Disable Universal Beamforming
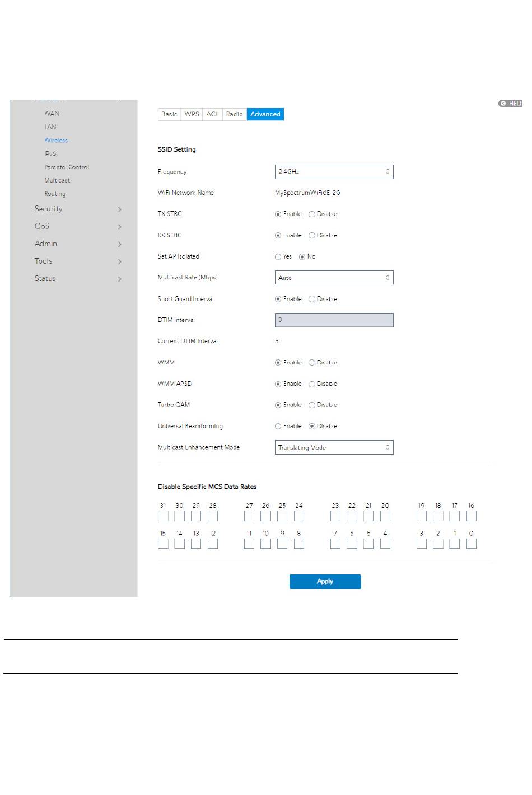Viewport: 532px width, 795px height. (x=312, y=427)
